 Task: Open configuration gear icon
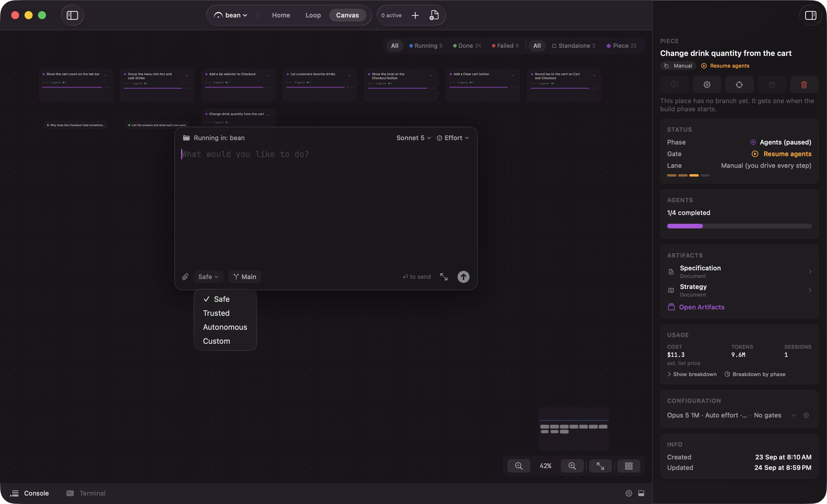click(806, 415)
